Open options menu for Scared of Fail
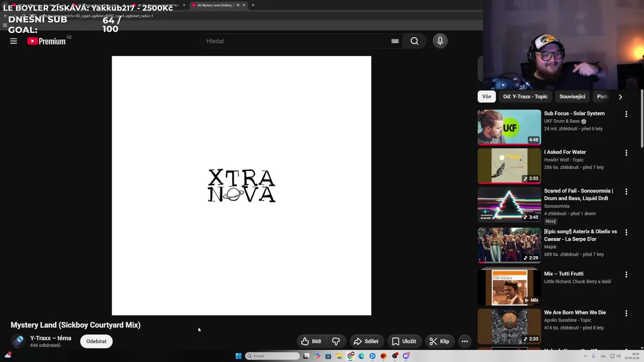The image size is (644, 362). (626, 192)
